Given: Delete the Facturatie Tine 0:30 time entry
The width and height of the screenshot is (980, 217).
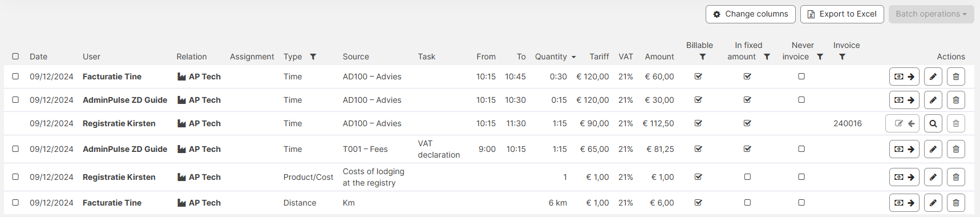Looking at the screenshot, I should 956,77.
